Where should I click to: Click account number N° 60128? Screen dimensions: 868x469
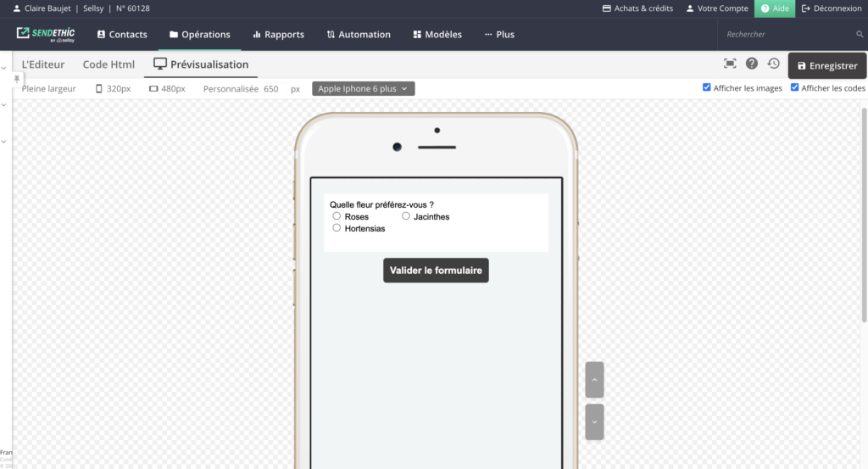(x=133, y=8)
